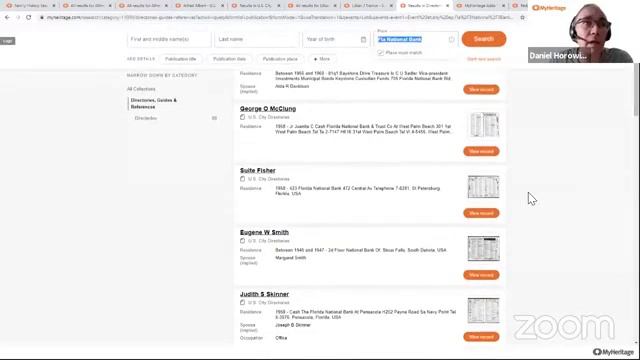
Task: Click collection icon under Suite Fisher
Action: (x=242, y=179)
